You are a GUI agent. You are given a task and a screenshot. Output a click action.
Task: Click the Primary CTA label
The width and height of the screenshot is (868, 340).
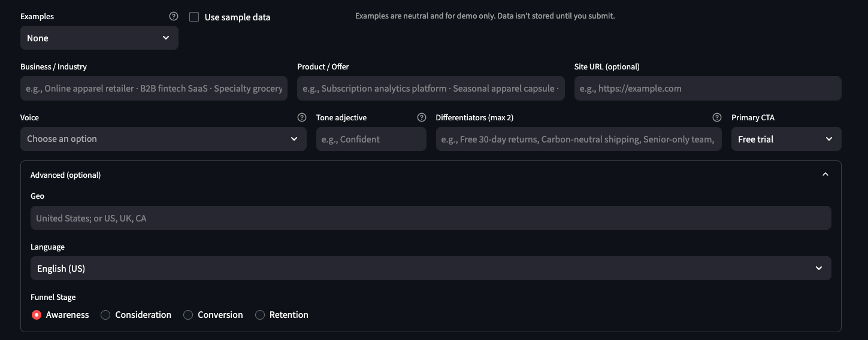[x=753, y=117]
